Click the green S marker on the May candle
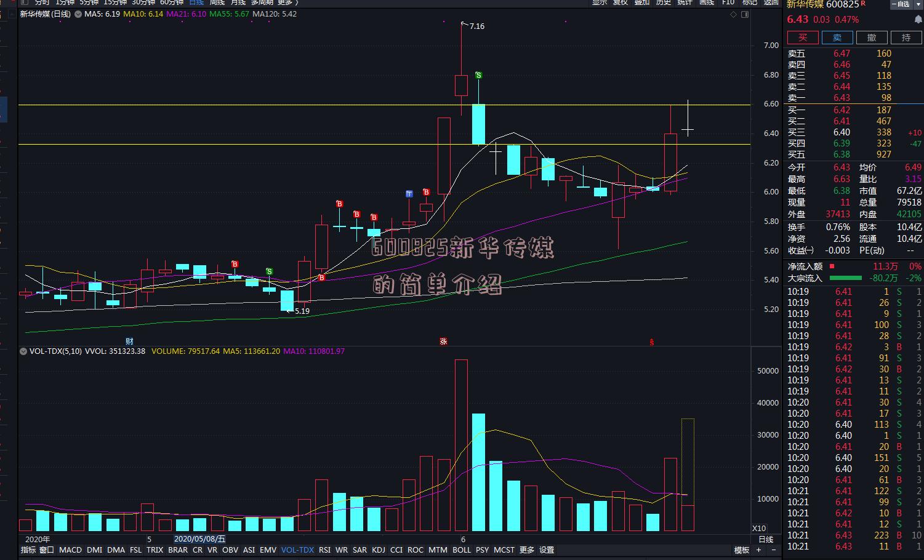 [x=269, y=271]
